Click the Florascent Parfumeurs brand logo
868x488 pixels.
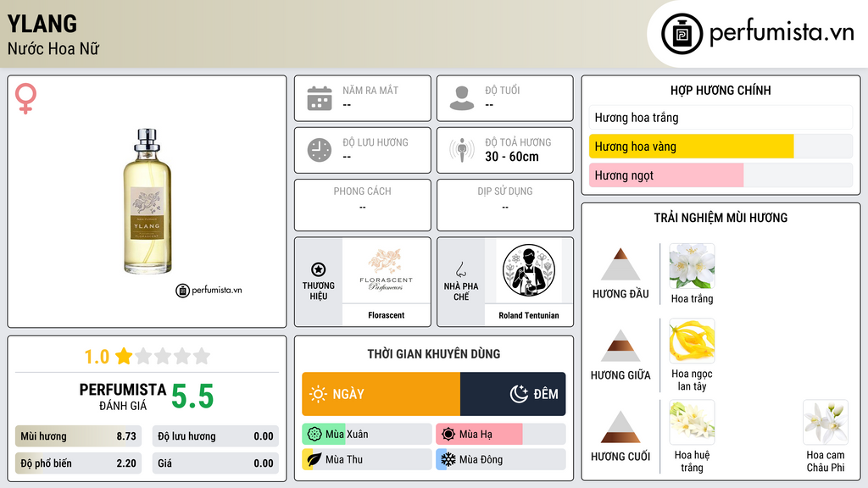[387, 270]
